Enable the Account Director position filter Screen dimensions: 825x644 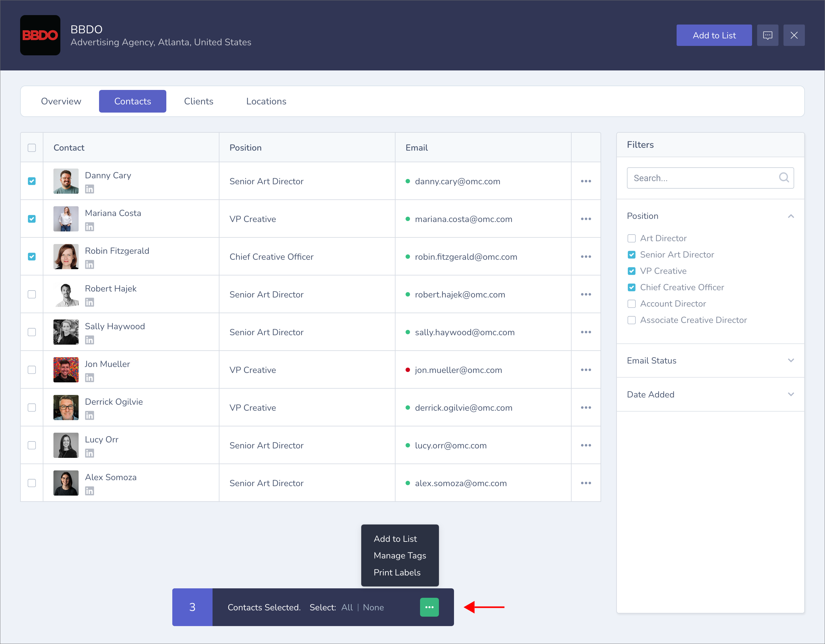tap(632, 304)
